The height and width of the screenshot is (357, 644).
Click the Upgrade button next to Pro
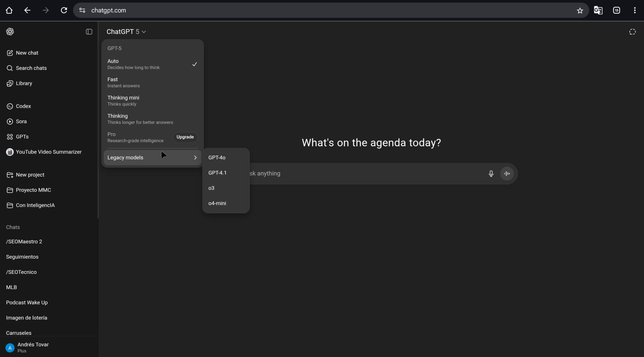tap(185, 137)
